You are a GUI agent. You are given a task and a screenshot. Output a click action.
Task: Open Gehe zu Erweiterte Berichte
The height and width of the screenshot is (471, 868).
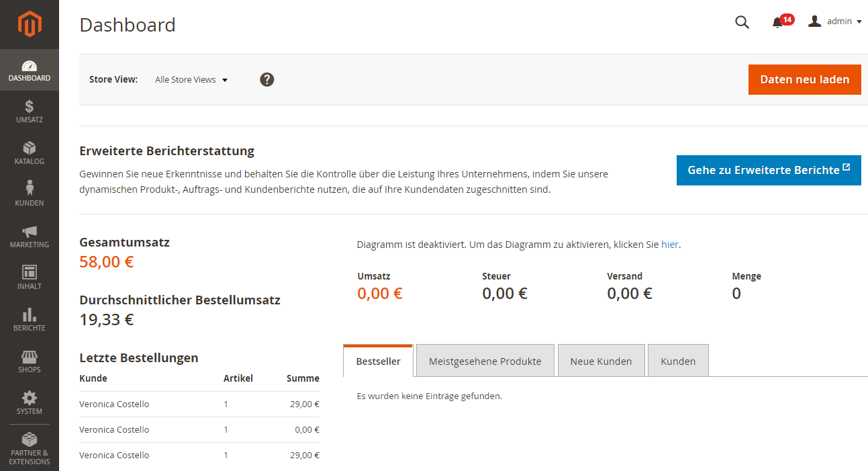click(768, 170)
